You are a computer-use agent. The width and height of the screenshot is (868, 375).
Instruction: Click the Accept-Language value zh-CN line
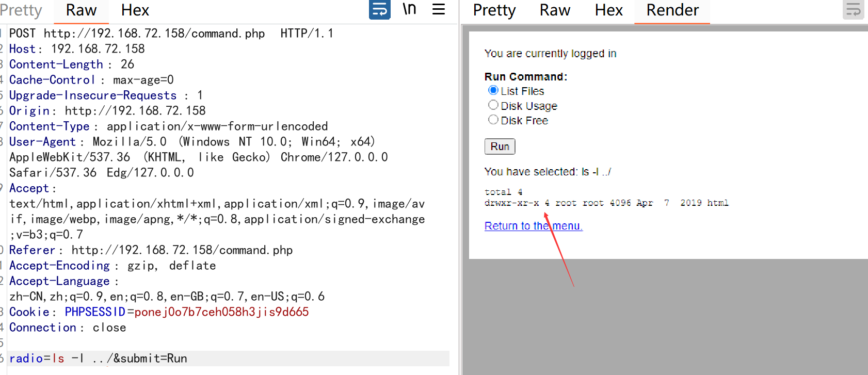pyautogui.click(x=167, y=297)
